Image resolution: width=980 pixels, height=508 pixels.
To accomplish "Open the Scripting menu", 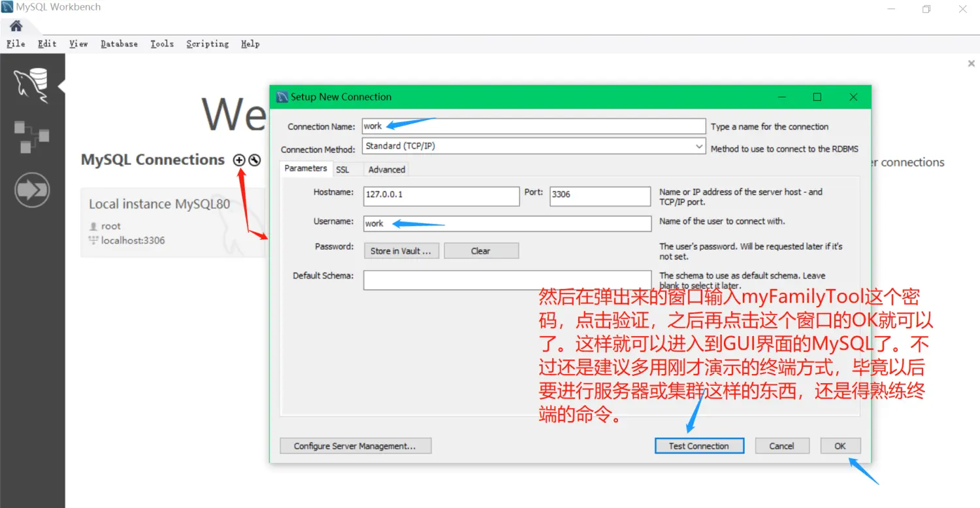I will [x=207, y=44].
